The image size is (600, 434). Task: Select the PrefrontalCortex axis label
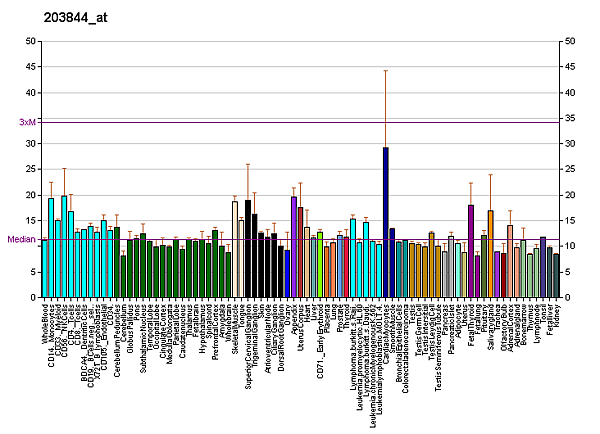215,334
